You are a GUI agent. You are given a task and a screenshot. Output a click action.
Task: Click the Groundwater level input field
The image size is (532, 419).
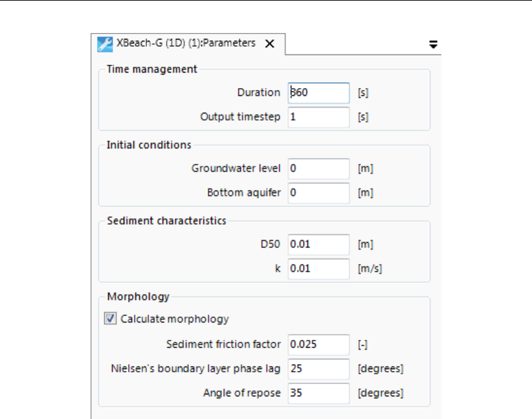318,168
